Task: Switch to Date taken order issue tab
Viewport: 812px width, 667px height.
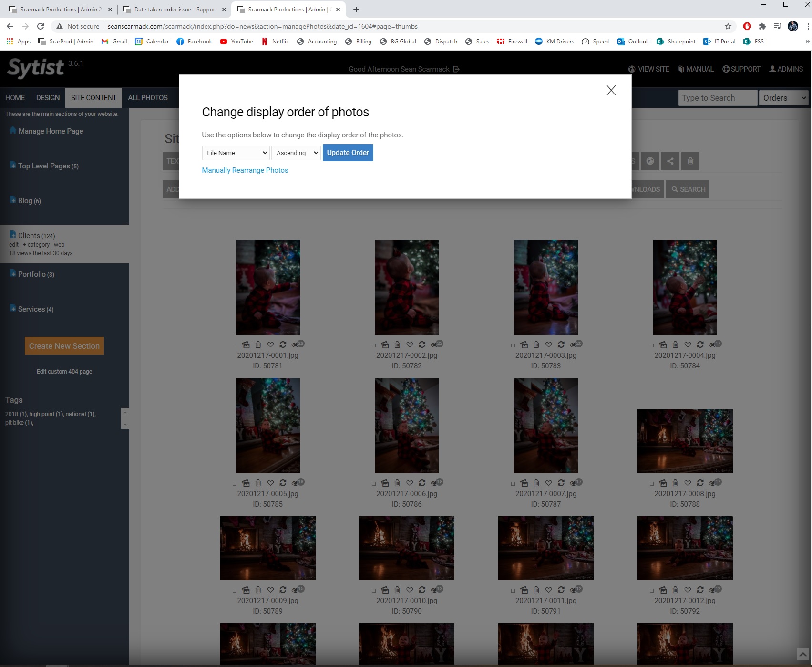Action: [175, 10]
